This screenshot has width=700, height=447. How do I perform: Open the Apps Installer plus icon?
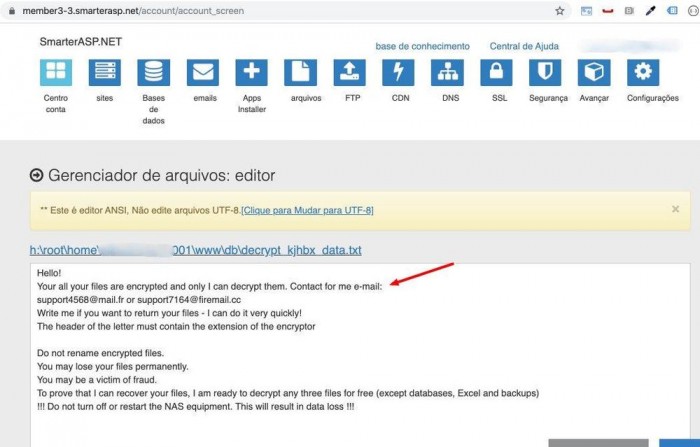(251, 72)
